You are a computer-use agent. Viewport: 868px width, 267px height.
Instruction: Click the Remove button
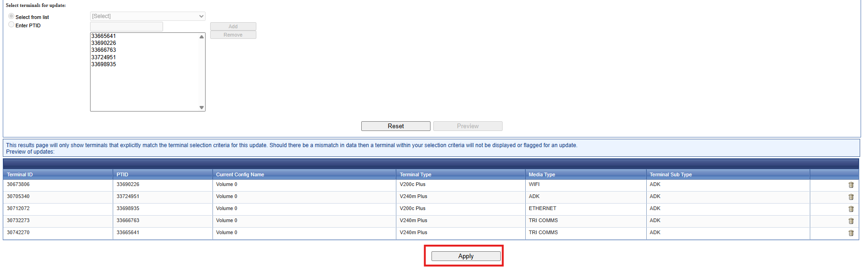pyautogui.click(x=233, y=35)
